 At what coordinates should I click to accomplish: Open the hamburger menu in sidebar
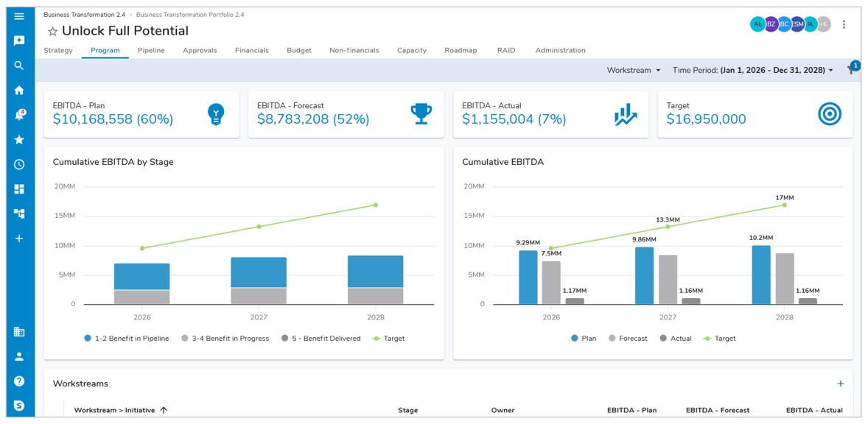(19, 16)
